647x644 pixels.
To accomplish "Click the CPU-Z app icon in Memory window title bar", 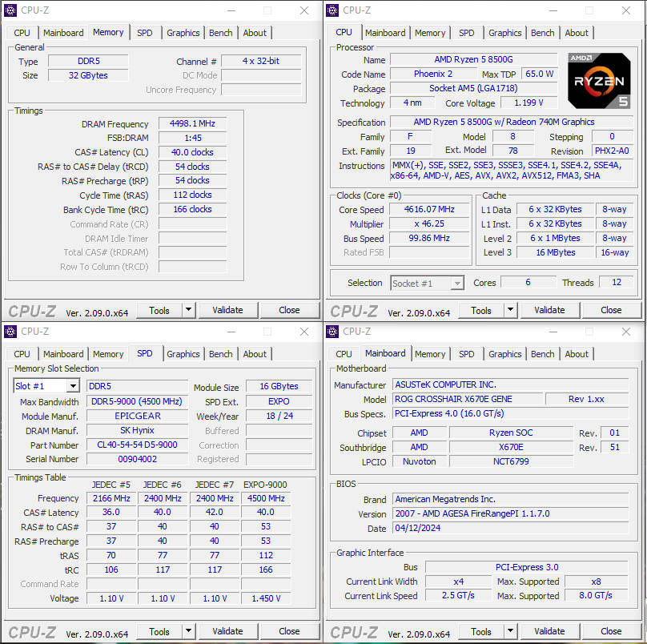I will [10, 10].
